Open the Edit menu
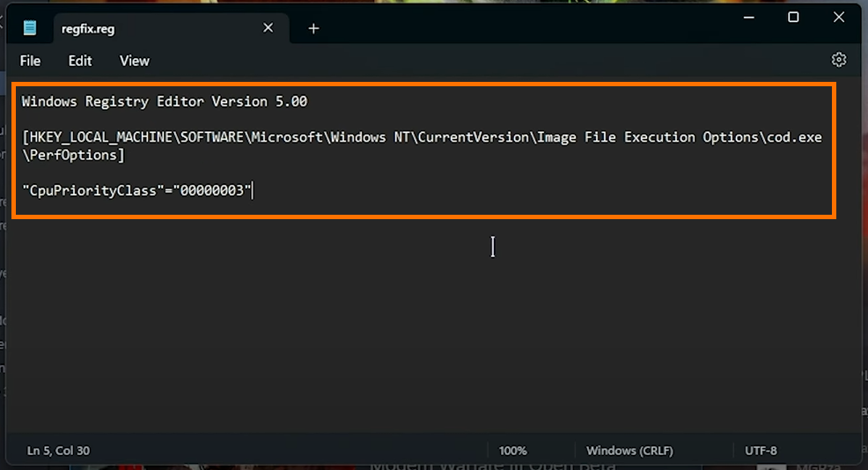Screen dimensions: 868x470 [80, 61]
